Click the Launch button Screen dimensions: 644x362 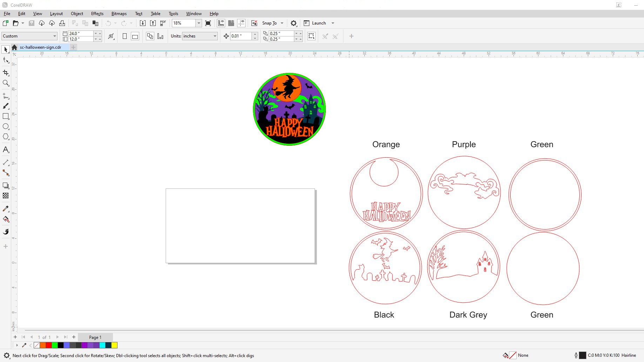tap(318, 23)
